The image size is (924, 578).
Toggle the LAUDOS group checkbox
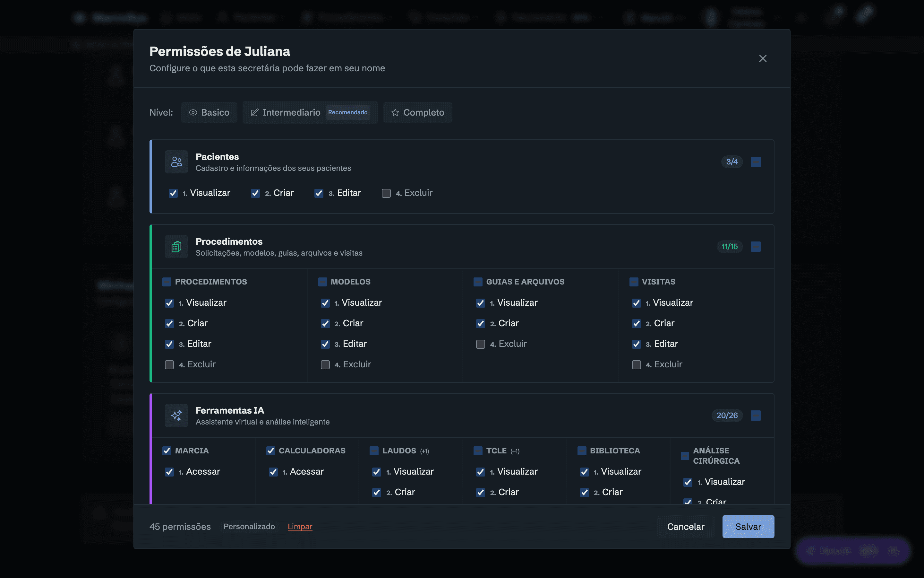coord(374,451)
